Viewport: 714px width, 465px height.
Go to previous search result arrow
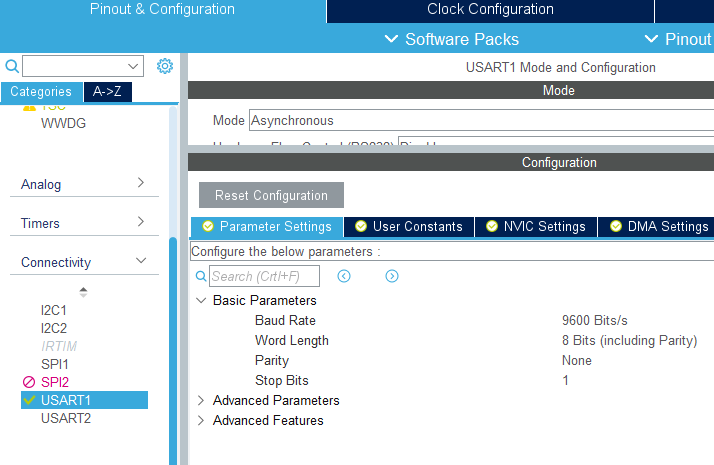pos(344,276)
